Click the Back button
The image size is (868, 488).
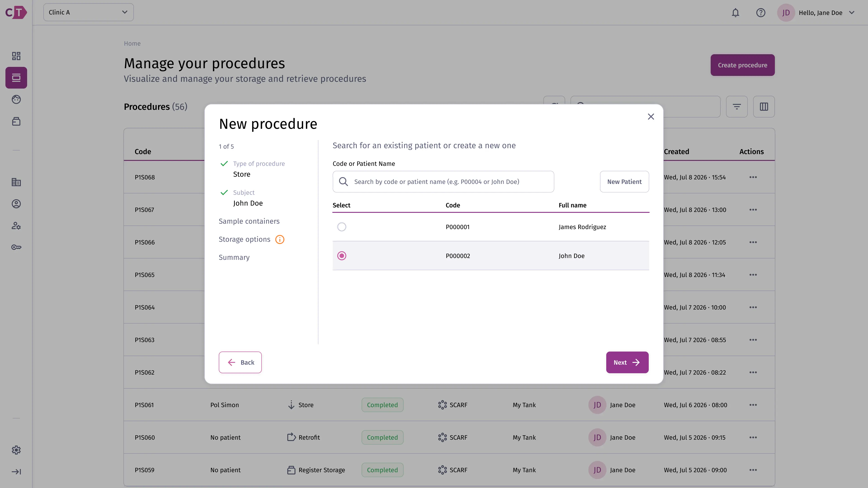240,362
